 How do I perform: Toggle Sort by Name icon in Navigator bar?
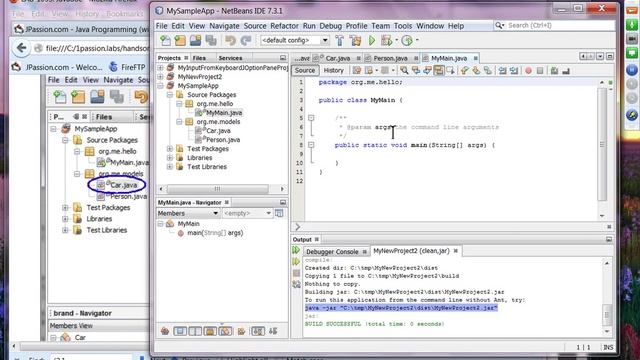(258, 331)
